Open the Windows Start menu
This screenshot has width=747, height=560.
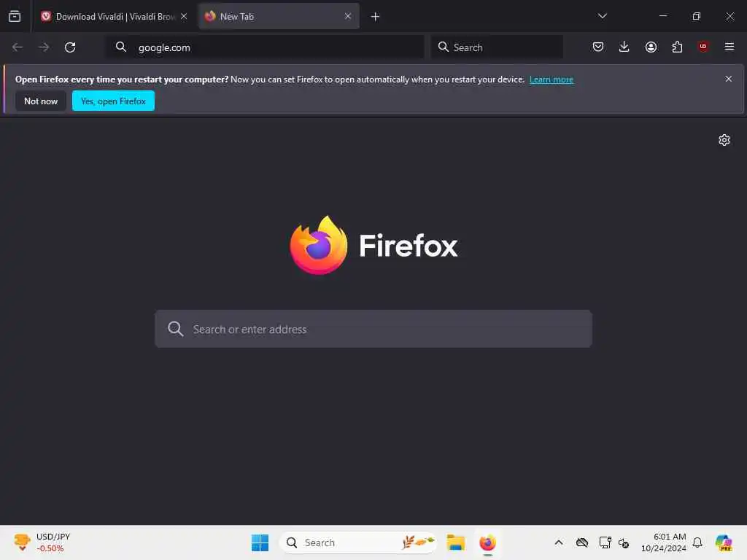260,542
